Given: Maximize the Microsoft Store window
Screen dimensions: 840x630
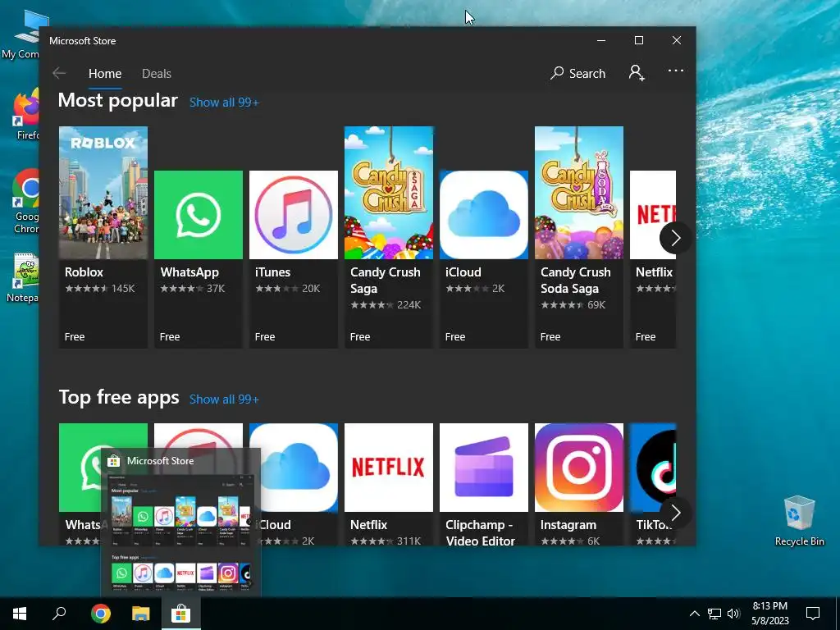Looking at the screenshot, I should [x=638, y=40].
